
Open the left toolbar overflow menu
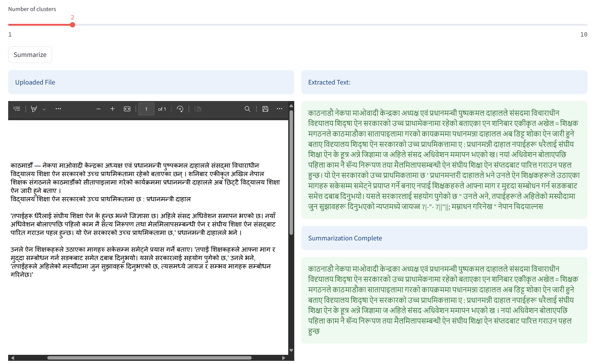coord(58,109)
